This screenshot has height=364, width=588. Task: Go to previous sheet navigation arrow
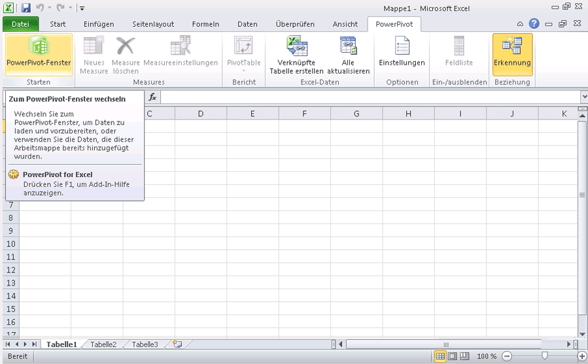[17, 344]
